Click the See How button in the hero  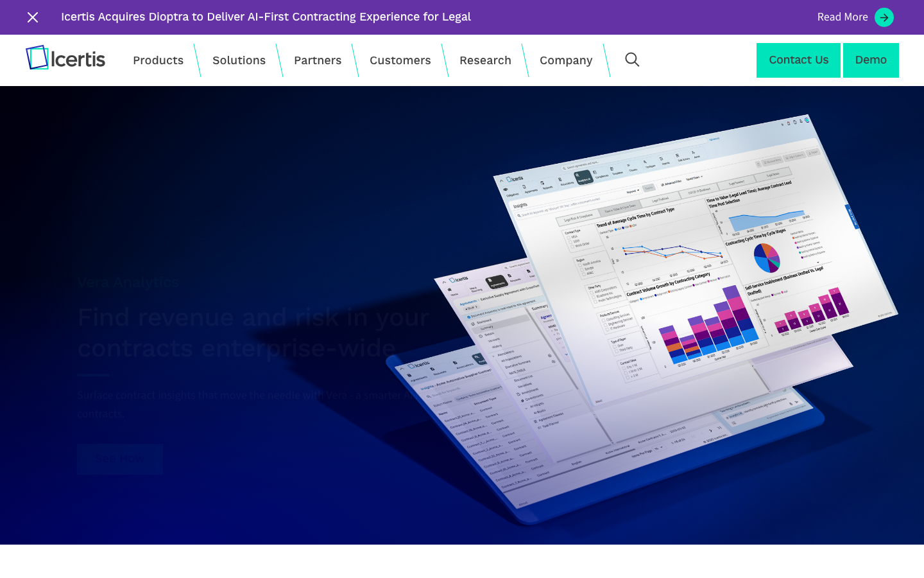(120, 459)
